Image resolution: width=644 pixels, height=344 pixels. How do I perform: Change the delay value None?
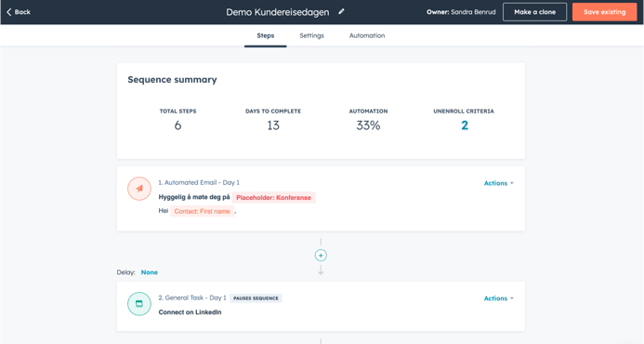point(149,272)
